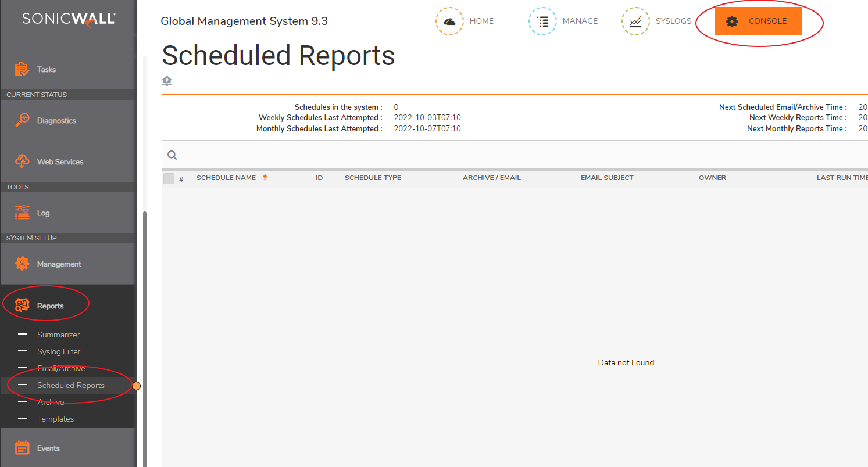Click the Web Services cloud icon
The height and width of the screenshot is (467, 868).
tap(22, 161)
